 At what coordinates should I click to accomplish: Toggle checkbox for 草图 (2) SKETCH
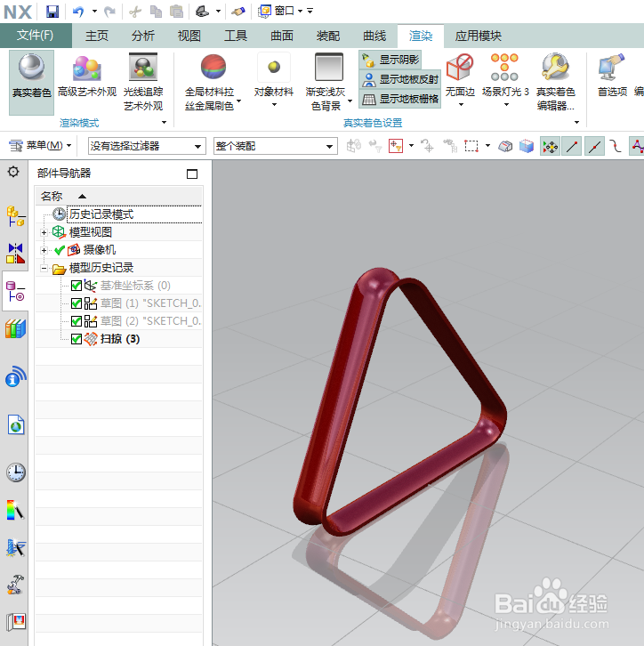click(x=76, y=321)
